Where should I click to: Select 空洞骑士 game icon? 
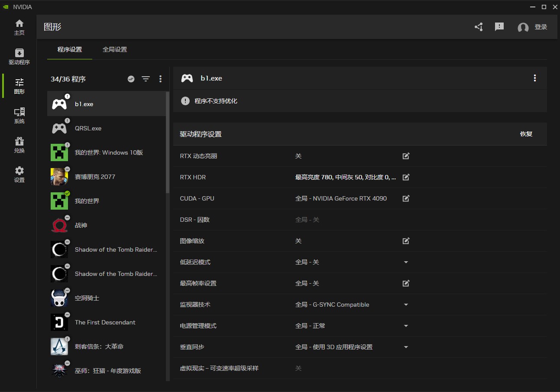59,298
